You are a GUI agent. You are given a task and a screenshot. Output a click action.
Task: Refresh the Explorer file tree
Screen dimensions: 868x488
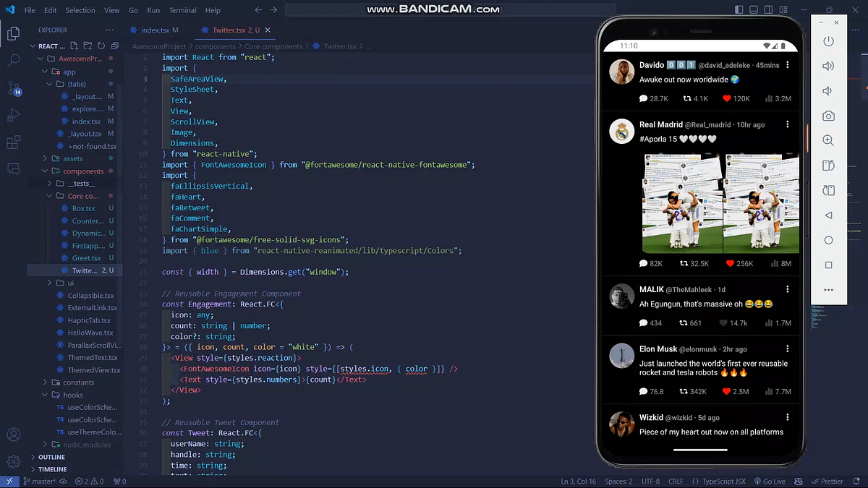coord(101,45)
